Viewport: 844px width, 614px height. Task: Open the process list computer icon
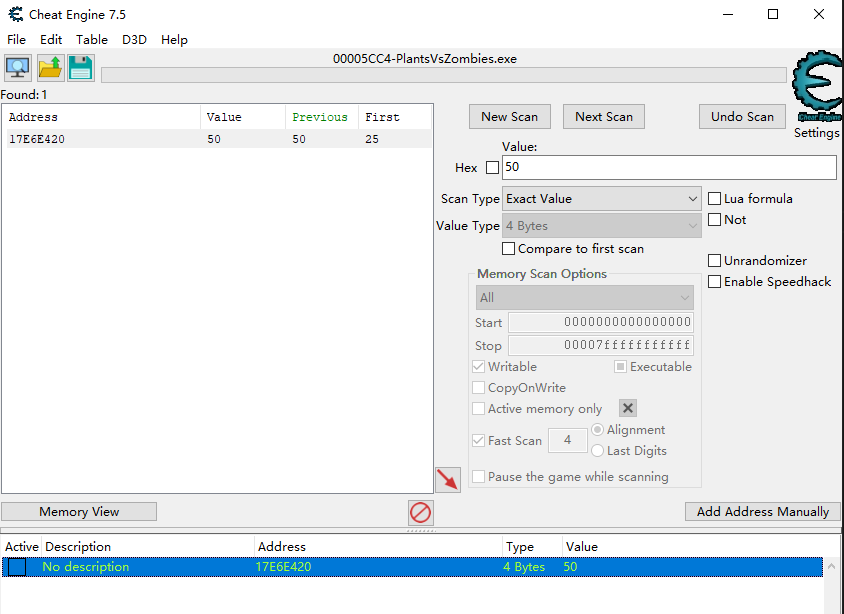pos(18,68)
